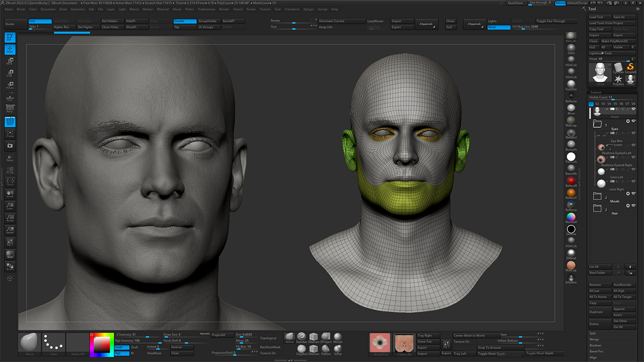Hide the Eyes folder via eye icon
Screen dimensions: 644x362
click(634, 121)
